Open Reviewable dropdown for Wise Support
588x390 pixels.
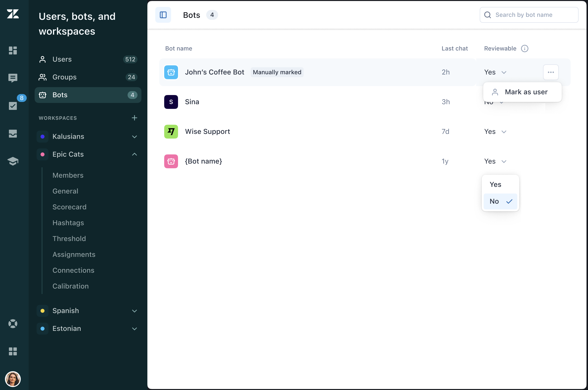(495, 132)
